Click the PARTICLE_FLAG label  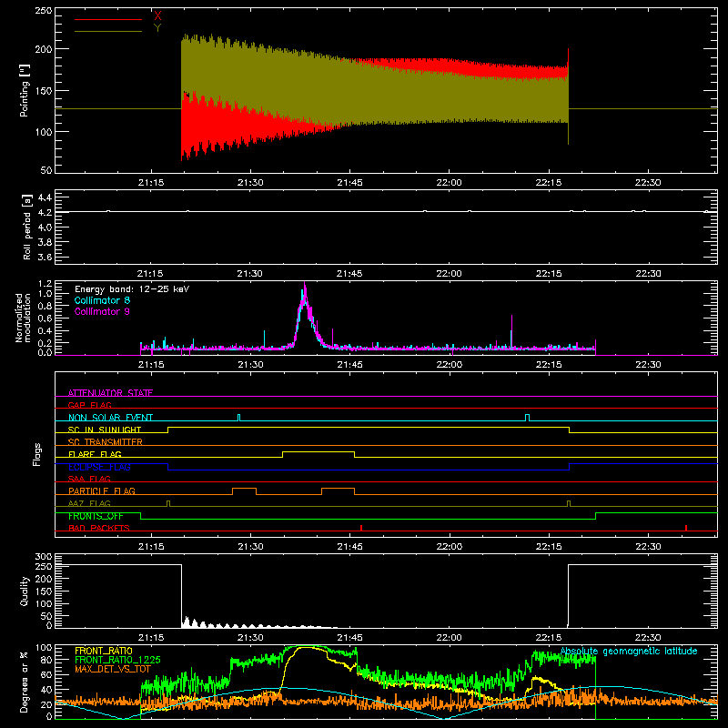[102, 490]
